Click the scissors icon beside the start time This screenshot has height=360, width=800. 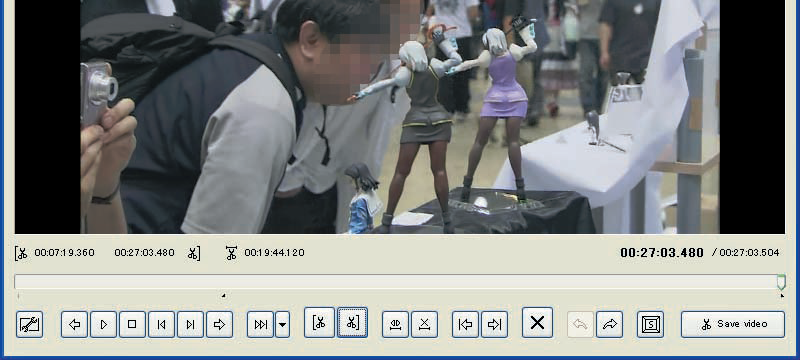click(21, 253)
